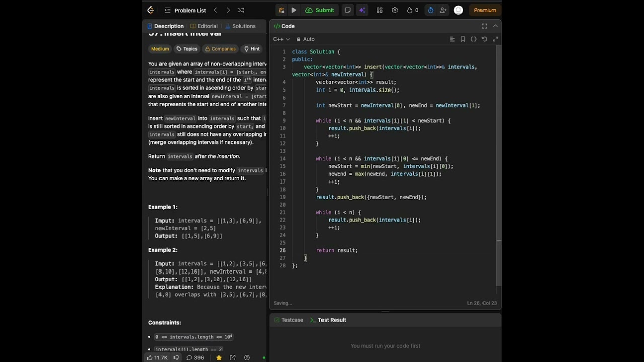Screen dimensions: 644x362
Task: Click the 'Example 2:' heading
Action: click(163, 250)
